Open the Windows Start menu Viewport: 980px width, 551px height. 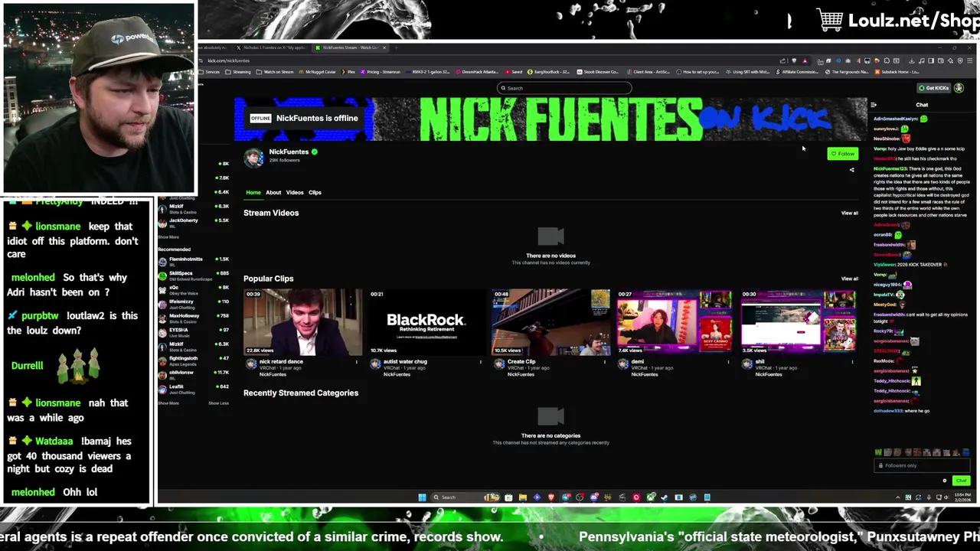pyautogui.click(x=422, y=497)
